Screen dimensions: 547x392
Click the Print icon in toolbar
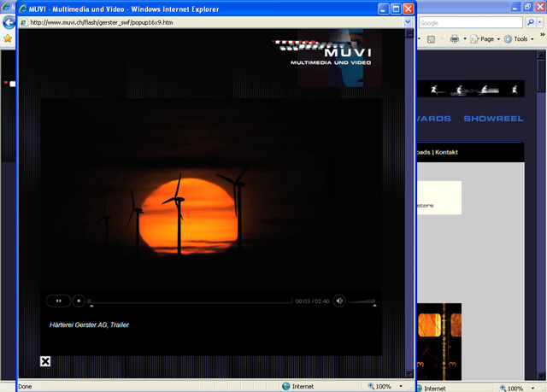point(455,39)
